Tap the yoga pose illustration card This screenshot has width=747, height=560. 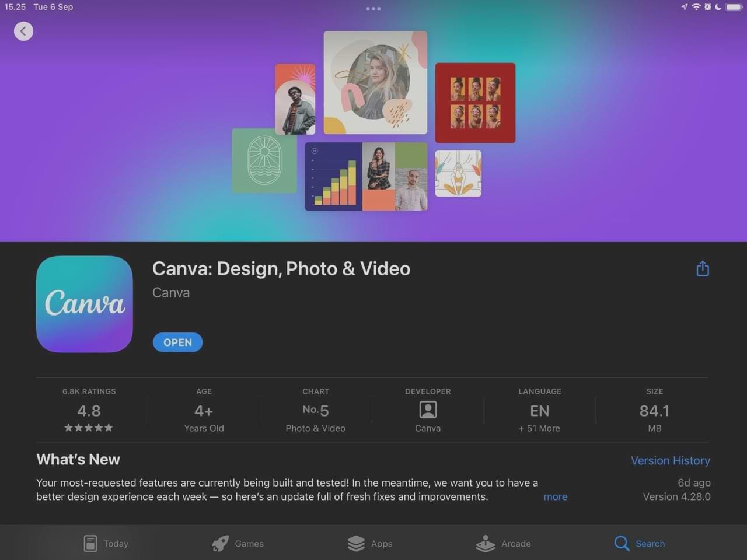[x=458, y=173]
